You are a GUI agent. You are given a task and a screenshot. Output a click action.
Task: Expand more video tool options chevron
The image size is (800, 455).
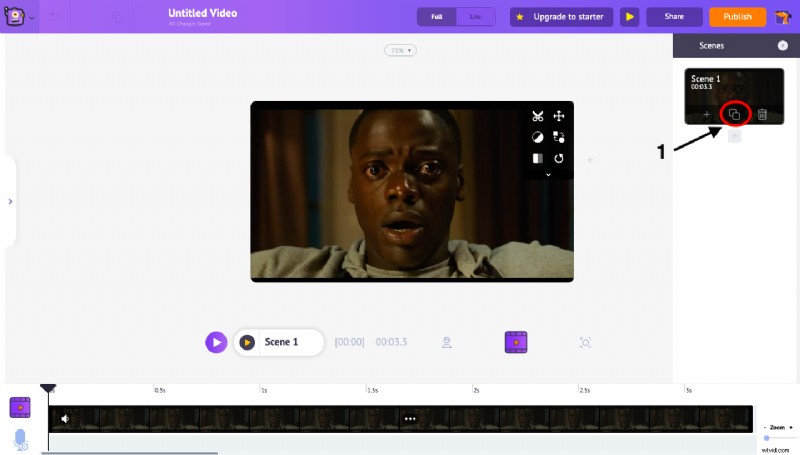pyautogui.click(x=548, y=175)
